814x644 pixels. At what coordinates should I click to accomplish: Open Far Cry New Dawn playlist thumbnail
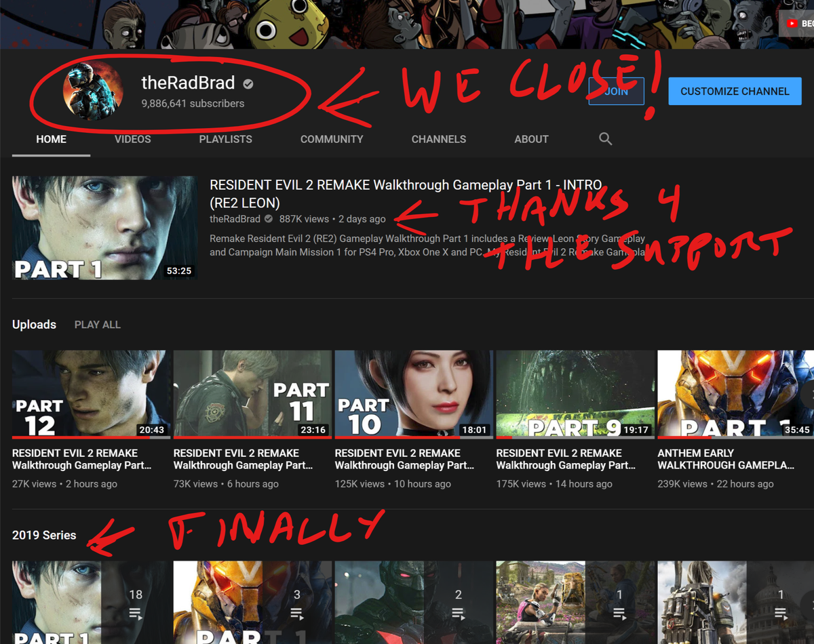pos(575,602)
